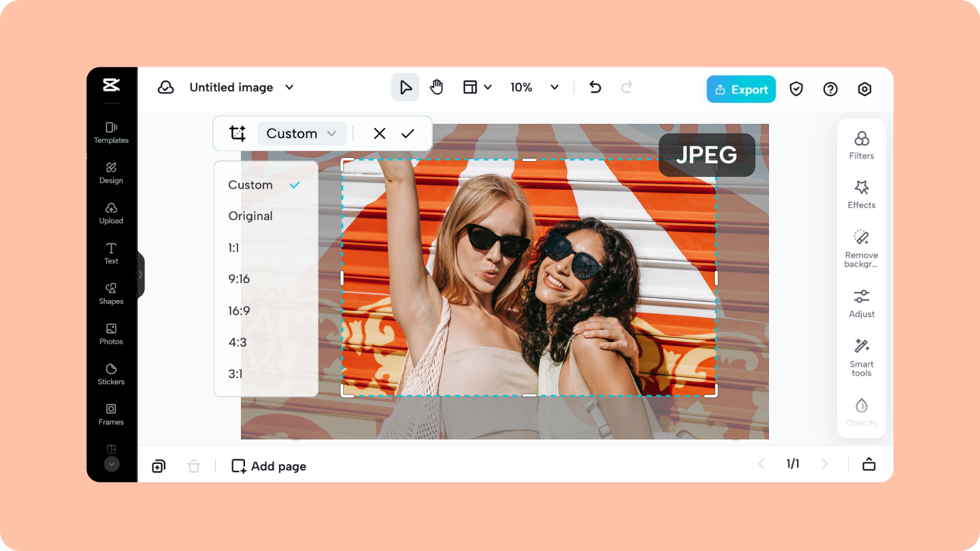Open the Templates panel
Screen dimensions: 980x551
[x=111, y=133]
